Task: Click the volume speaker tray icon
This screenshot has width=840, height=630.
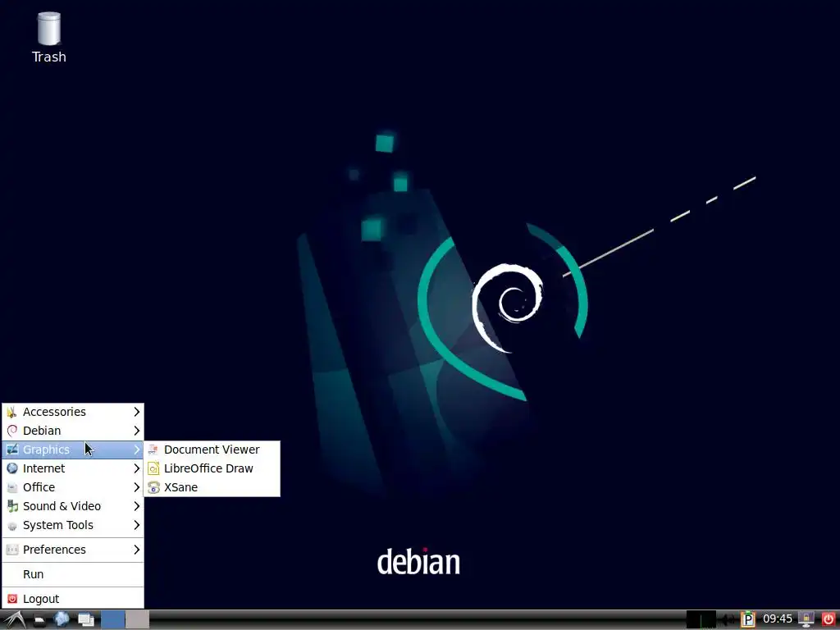Action: [728, 620]
